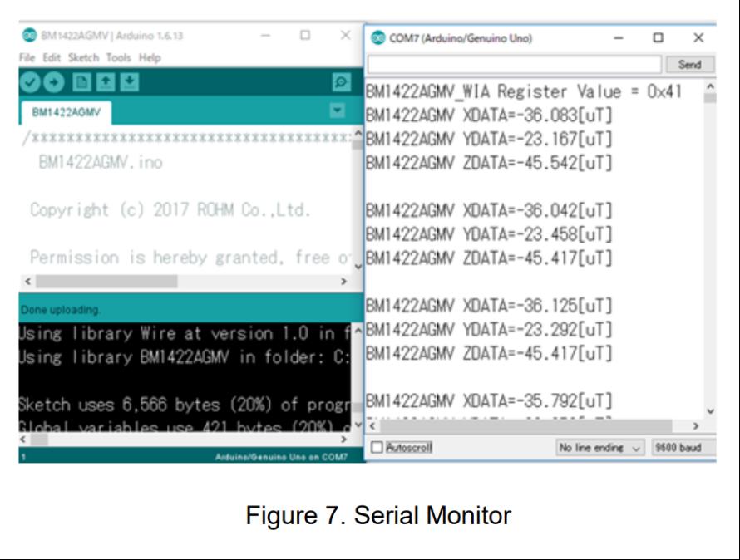The width and height of the screenshot is (740, 560).
Task: Click the XDATA=-36.125[uT] line
Action: pos(489,306)
